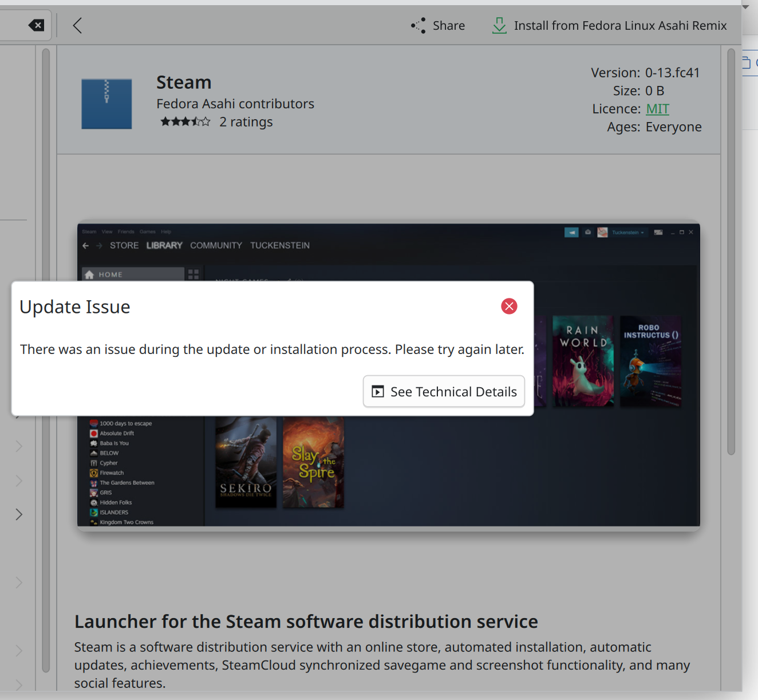Click the left sidebar vertical scrollbar
758x700 pixels.
(46, 360)
